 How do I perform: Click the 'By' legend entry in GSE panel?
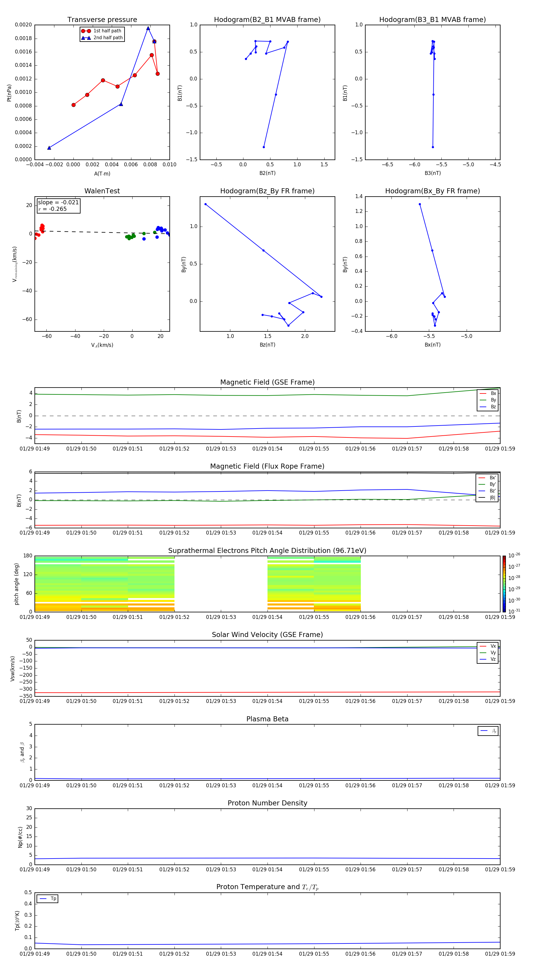click(x=488, y=400)
